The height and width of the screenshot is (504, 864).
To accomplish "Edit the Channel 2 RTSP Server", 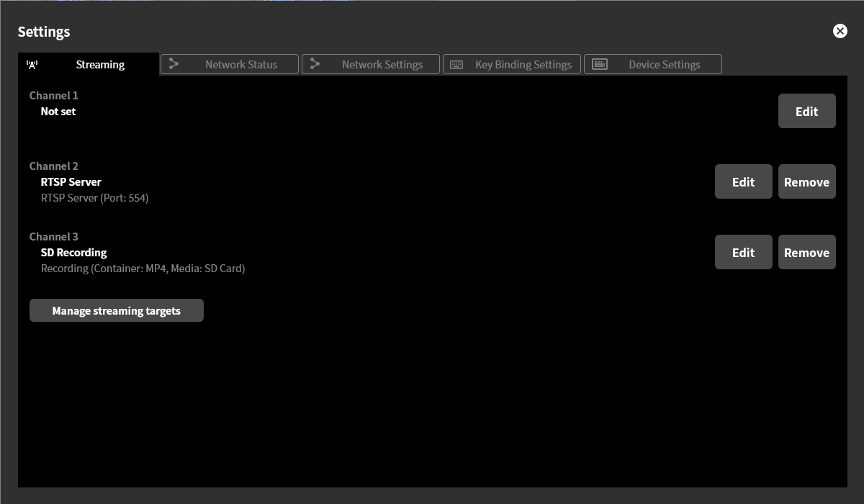I will pyautogui.click(x=743, y=181).
